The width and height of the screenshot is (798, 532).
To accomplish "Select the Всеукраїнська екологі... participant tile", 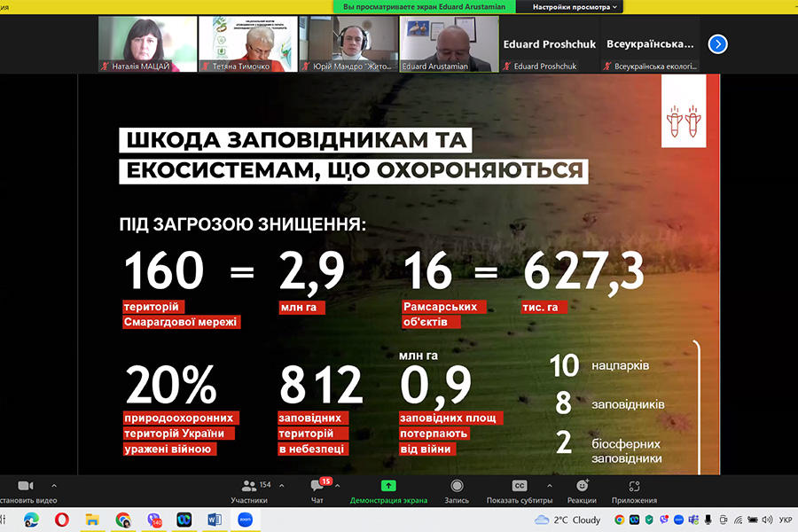I will click(650, 44).
